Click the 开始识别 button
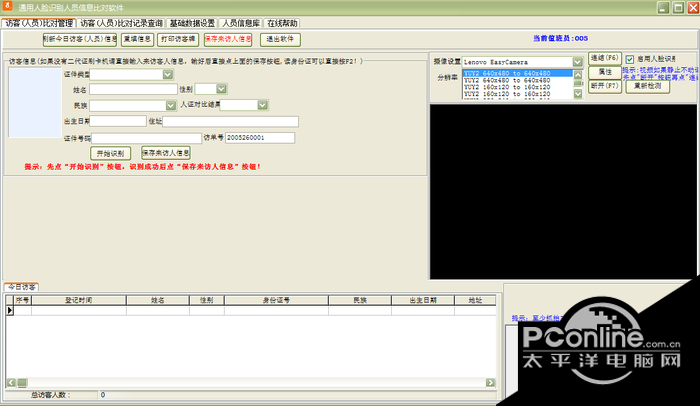The width and height of the screenshot is (700, 406). (110, 153)
